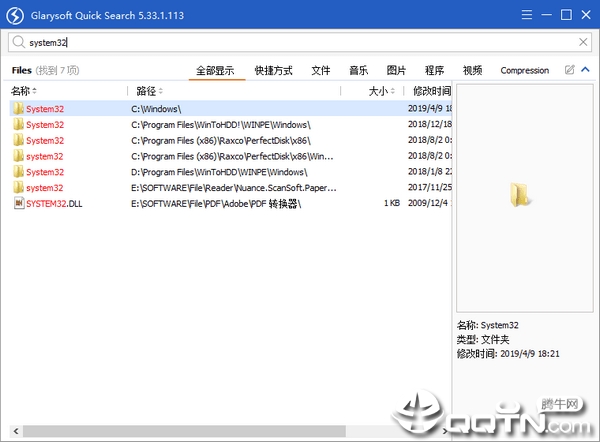Image resolution: width=600 pixels, height=442 pixels.
Task: Edit filter categories with pencil icon
Action: coord(569,70)
